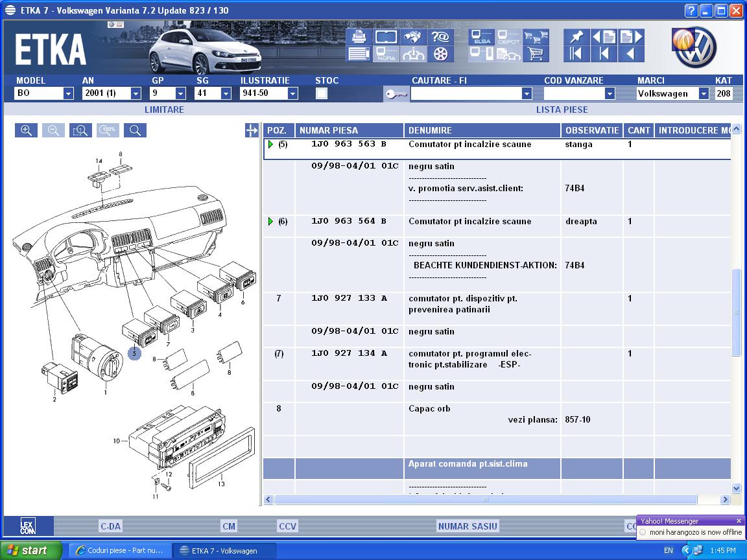Click the move/resize crosshair splitter icon
The image size is (747, 560).
click(252, 130)
